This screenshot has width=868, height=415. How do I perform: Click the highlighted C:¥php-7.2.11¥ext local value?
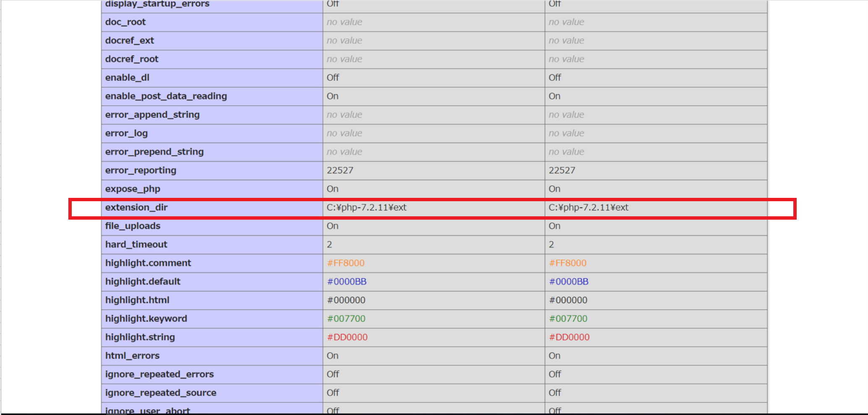click(367, 207)
